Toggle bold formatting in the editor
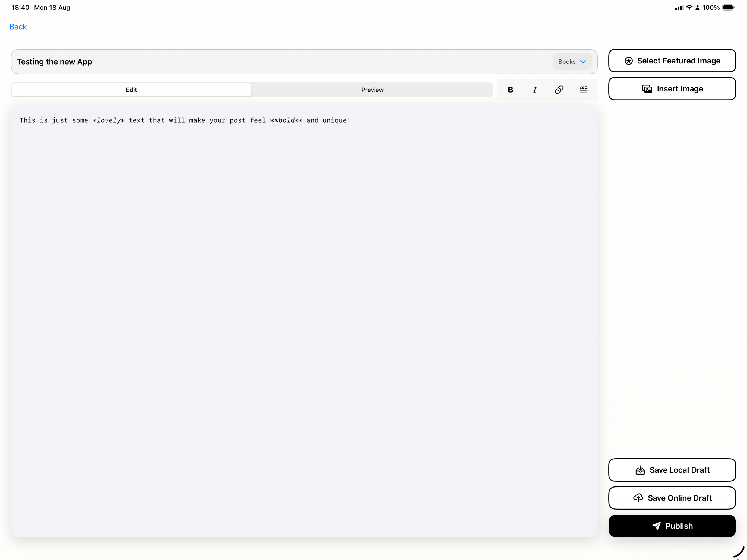The image size is (747, 560). click(x=511, y=90)
